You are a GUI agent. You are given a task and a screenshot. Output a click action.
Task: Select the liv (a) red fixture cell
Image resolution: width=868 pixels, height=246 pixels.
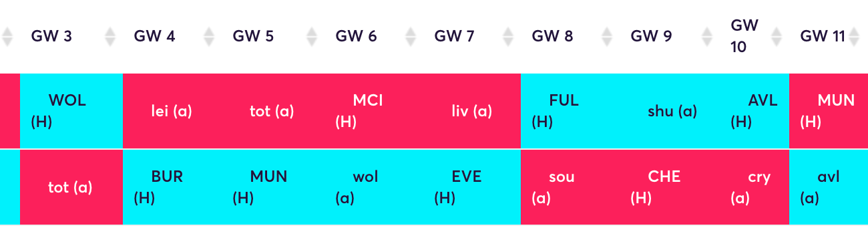click(x=472, y=111)
